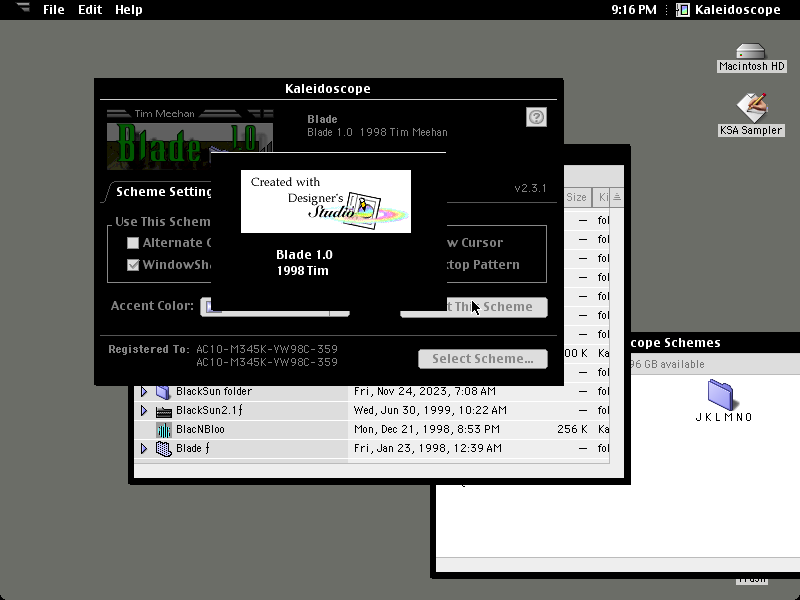Click the date Mon, Dec 21, 1998, 8:53 PM
The width and height of the screenshot is (800, 600).
click(427, 430)
